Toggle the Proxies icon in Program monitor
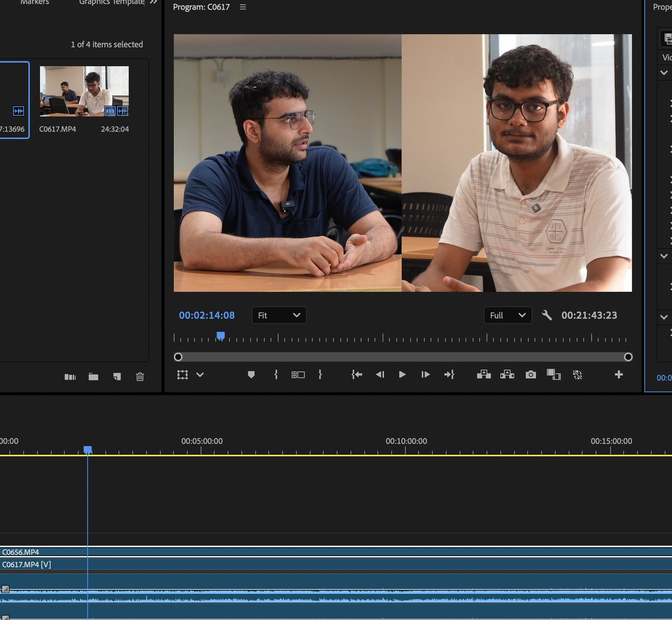 coord(577,374)
